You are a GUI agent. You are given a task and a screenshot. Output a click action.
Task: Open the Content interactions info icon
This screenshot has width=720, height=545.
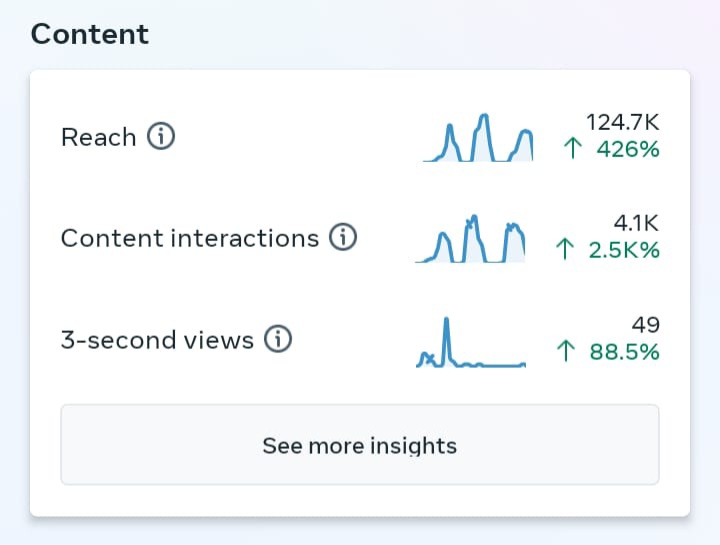click(x=343, y=238)
